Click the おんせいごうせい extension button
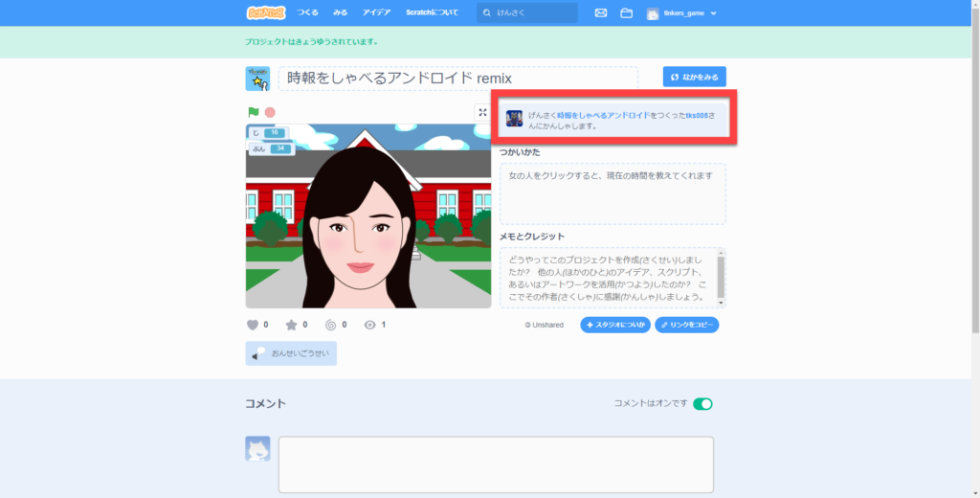Image resolution: width=980 pixels, height=498 pixels. 291,353
